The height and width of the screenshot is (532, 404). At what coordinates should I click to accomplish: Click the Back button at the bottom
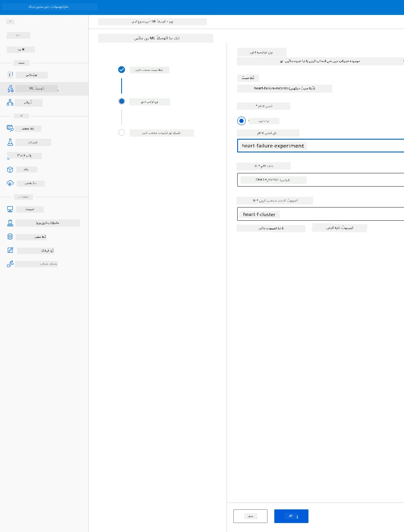pyautogui.click(x=250, y=516)
